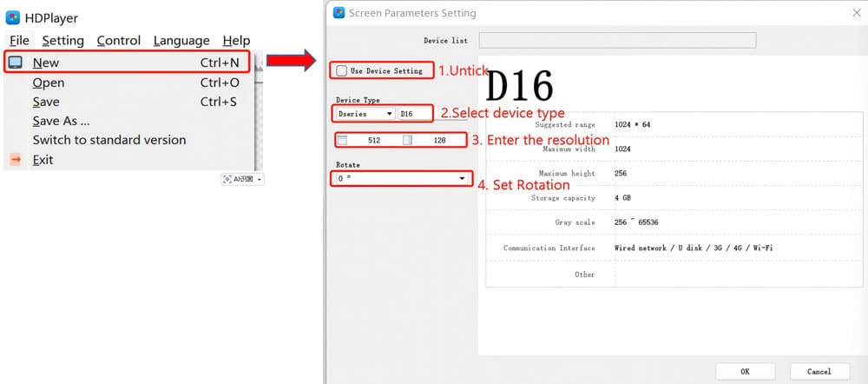Click the Maximum height value 256
This screenshot has height=384, width=868.
621,174
